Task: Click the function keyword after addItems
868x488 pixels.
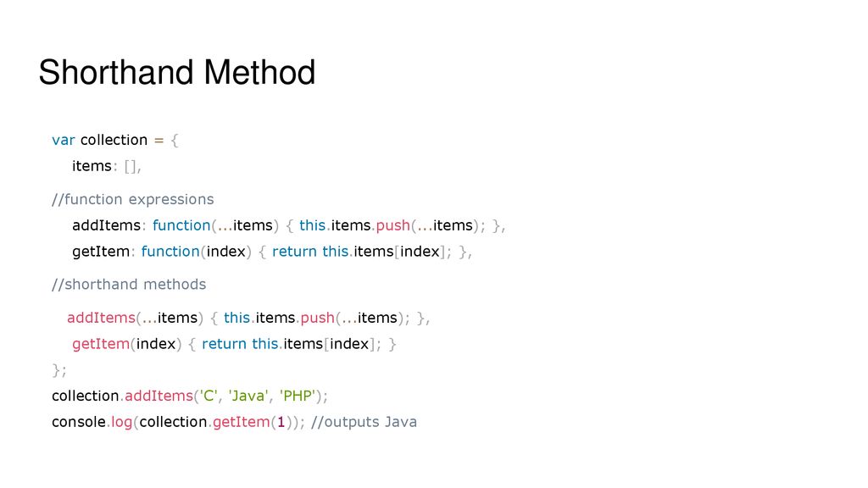Action: [x=181, y=225]
